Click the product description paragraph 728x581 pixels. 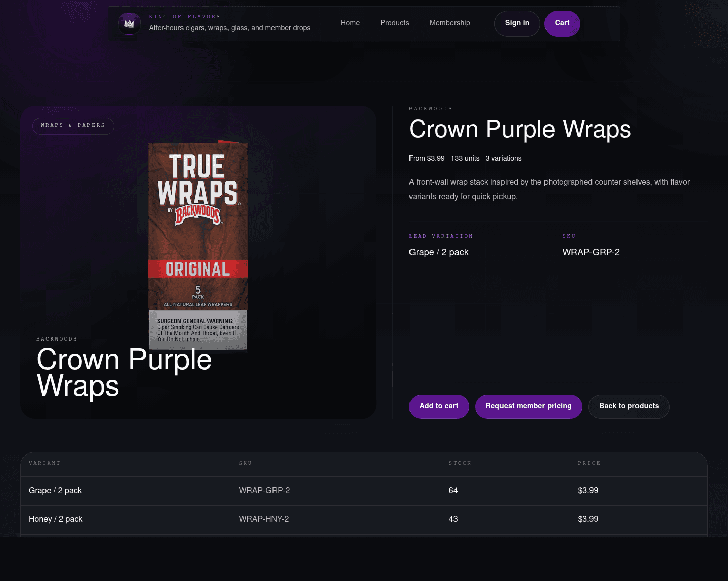549,189
